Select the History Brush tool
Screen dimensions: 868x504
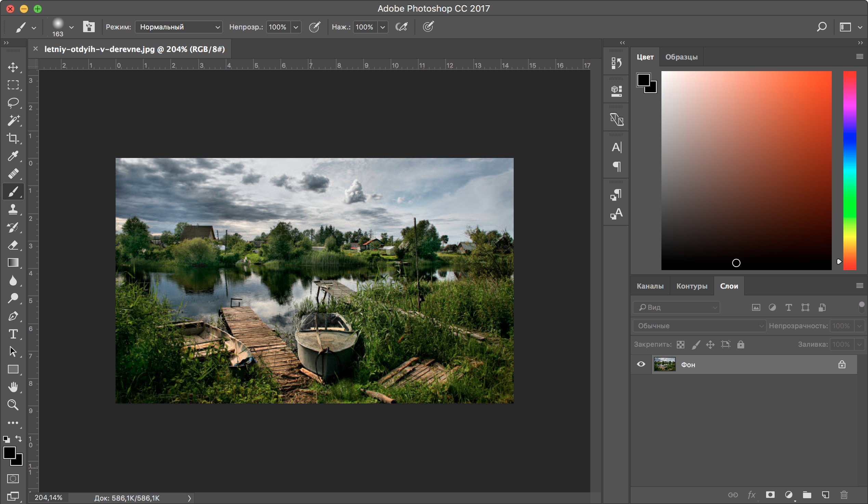click(13, 227)
